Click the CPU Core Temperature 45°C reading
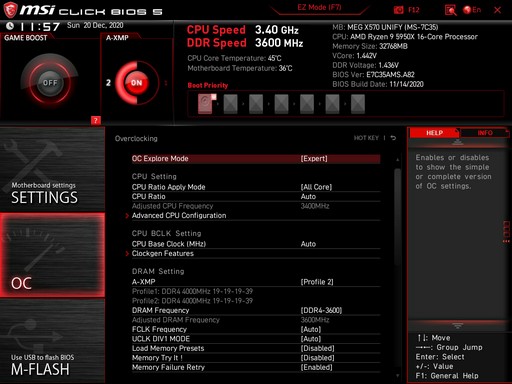 (234, 58)
